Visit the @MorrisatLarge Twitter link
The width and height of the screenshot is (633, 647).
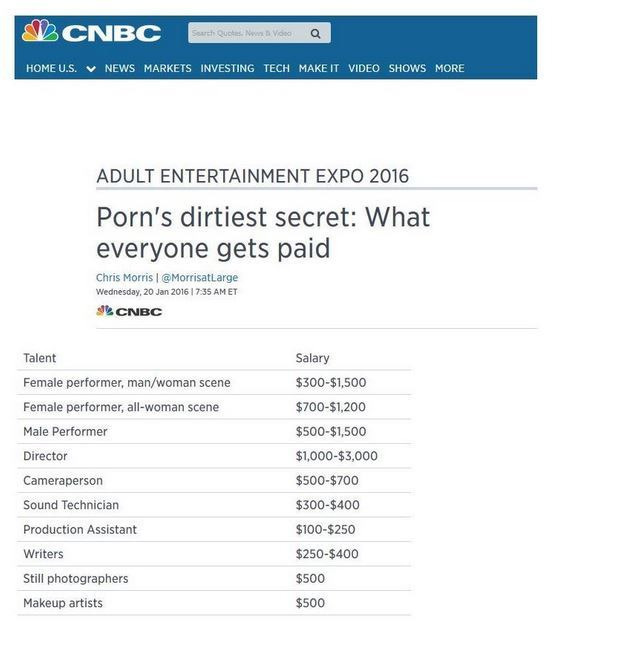(x=200, y=277)
